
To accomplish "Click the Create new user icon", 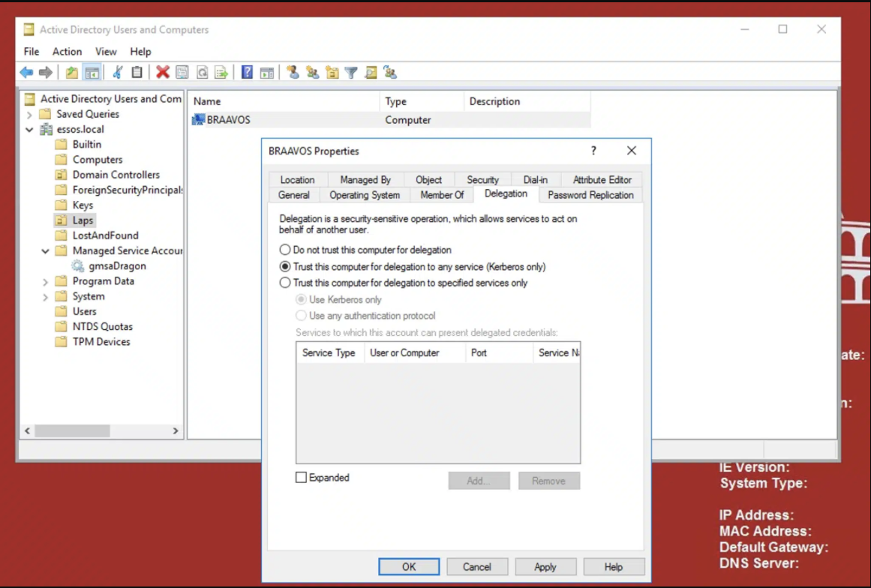I will click(293, 73).
